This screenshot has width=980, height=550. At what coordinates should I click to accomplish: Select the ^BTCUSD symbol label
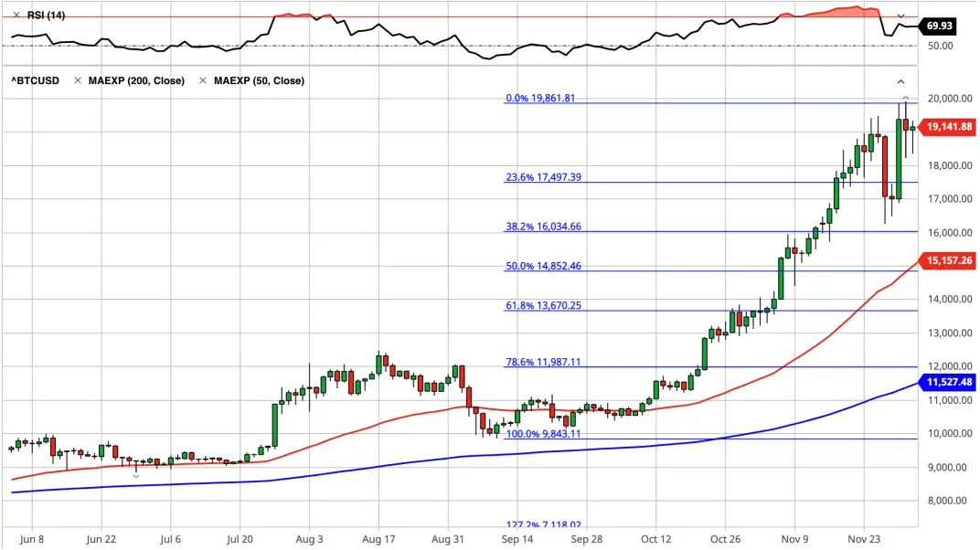(35, 80)
